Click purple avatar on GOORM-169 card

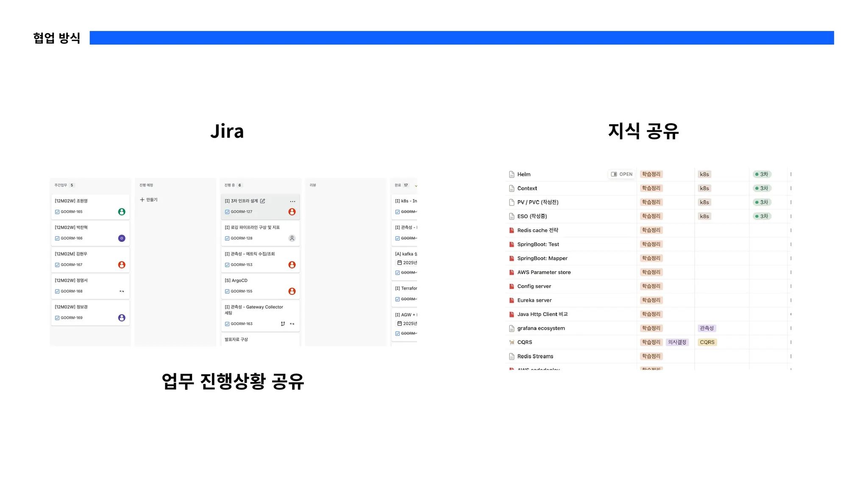[122, 318]
